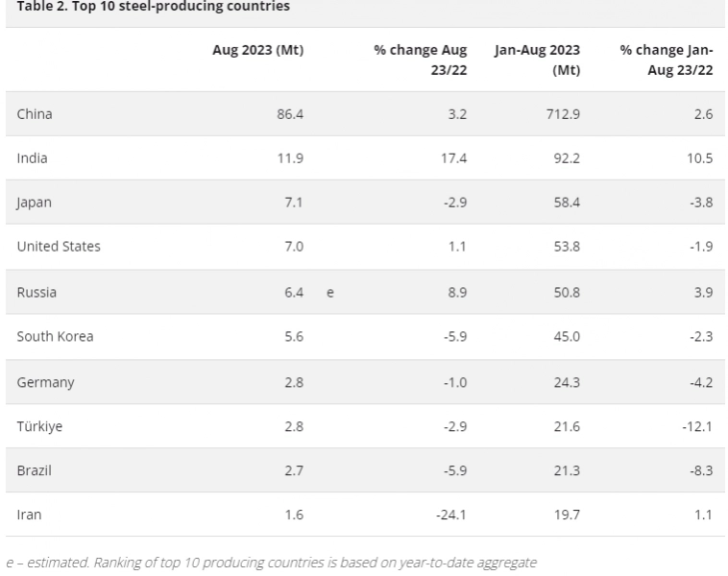Screen dimensions: 728x576
Task: Select the United States cell
Action: (59, 247)
